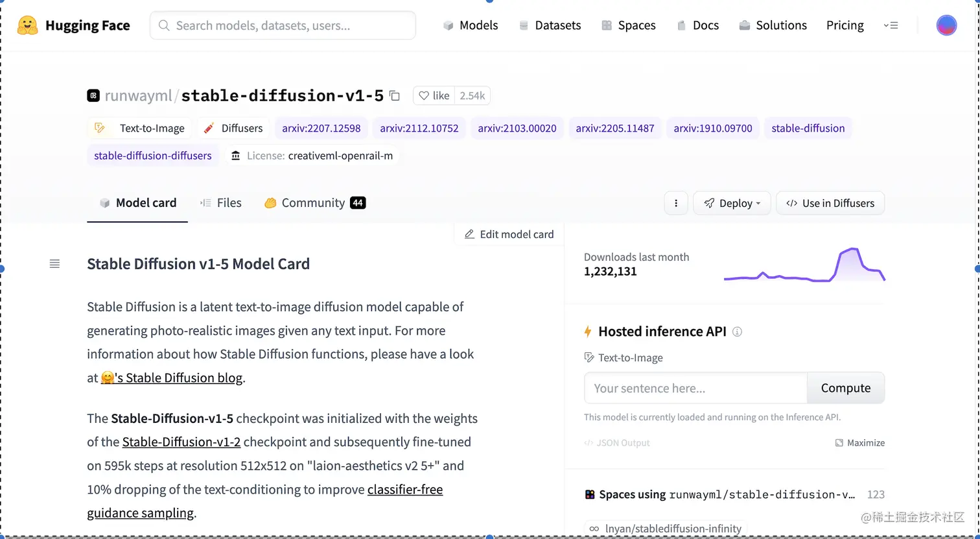Click the Your sentence here input field
The width and height of the screenshot is (980, 539).
pos(695,388)
